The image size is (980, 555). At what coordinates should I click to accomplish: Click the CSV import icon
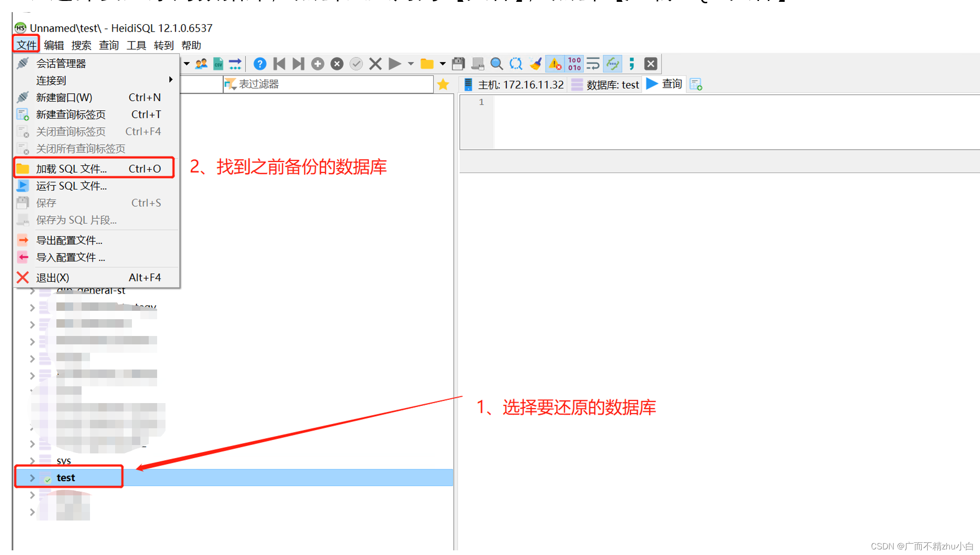pyautogui.click(x=218, y=64)
